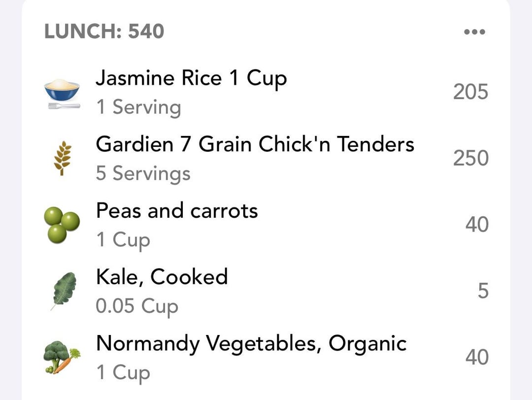Select the Kale, Cooked item

[x=162, y=277]
